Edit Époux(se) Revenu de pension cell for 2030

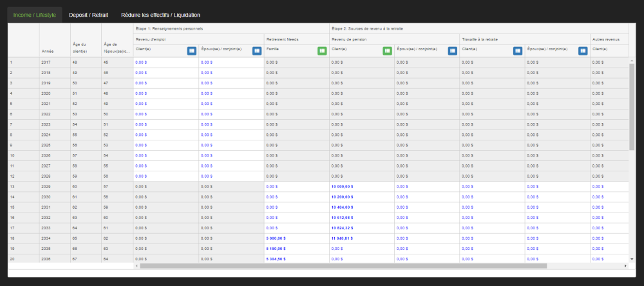(427, 197)
